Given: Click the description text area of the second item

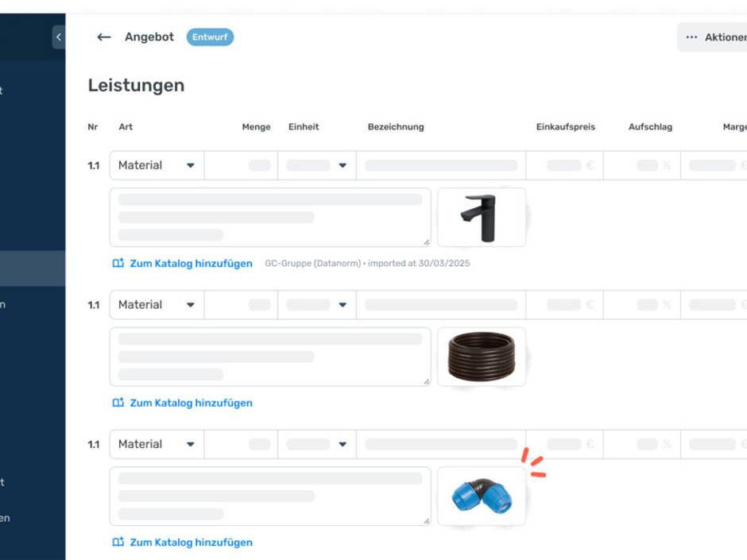Looking at the screenshot, I should pyautogui.click(x=270, y=357).
